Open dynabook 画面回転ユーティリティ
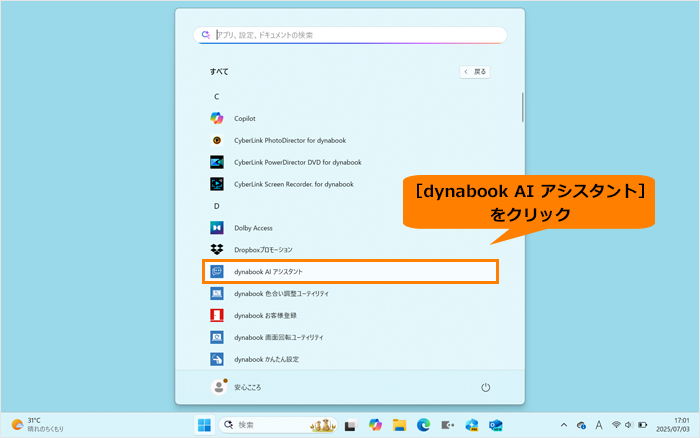 (x=350, y=337)
